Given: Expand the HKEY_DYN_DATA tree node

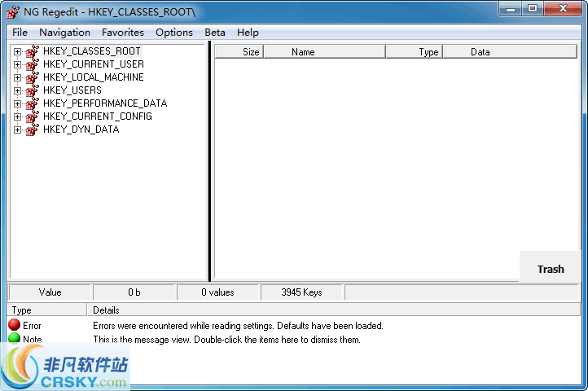Looking at the screenshot, I should 17,130.
